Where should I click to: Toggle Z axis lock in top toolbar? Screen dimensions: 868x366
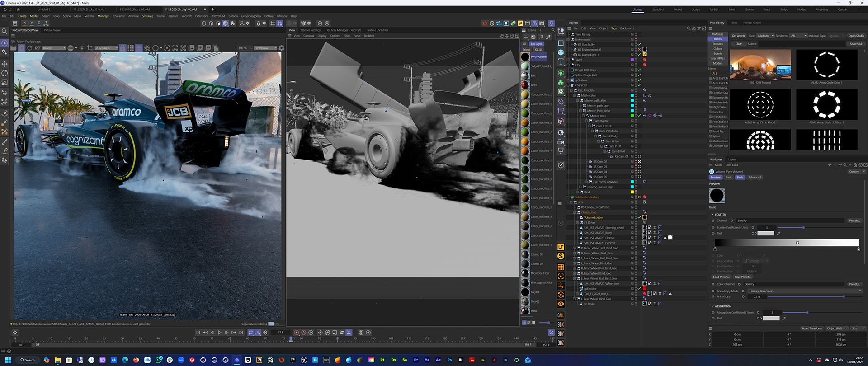39,23
